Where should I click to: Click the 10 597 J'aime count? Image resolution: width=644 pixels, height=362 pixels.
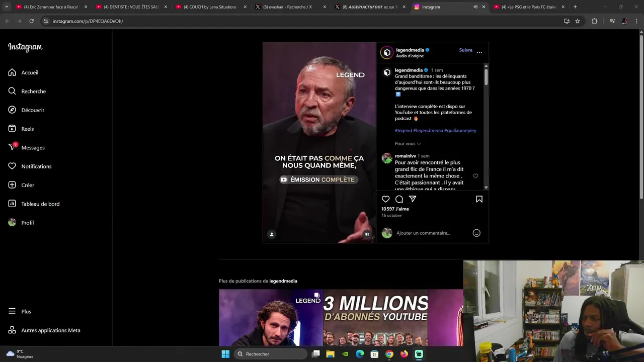395,209
